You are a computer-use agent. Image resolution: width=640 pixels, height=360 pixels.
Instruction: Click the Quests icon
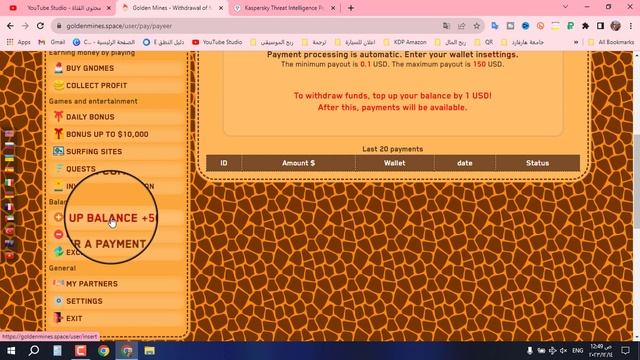[x=59, y=168]
